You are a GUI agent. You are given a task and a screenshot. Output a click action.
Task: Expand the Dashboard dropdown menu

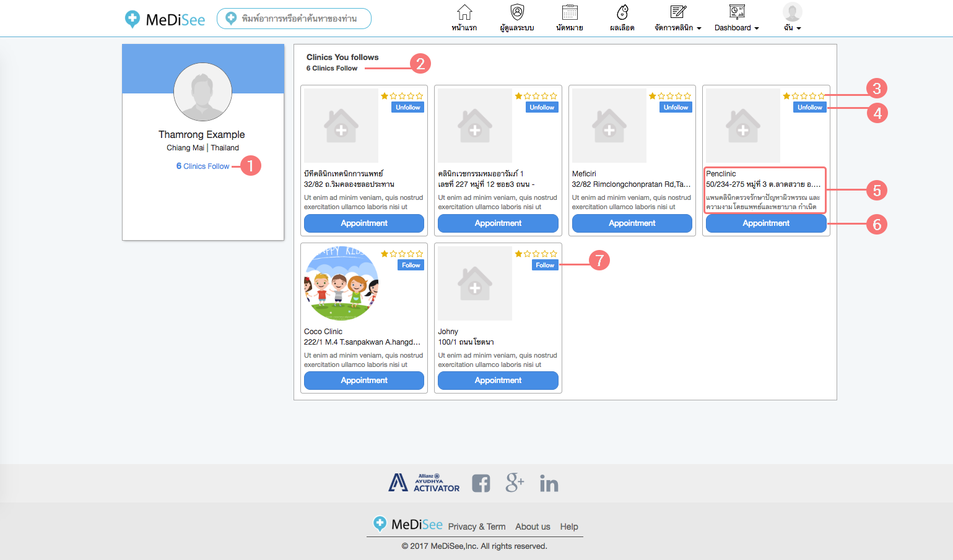tap(736, 28)
